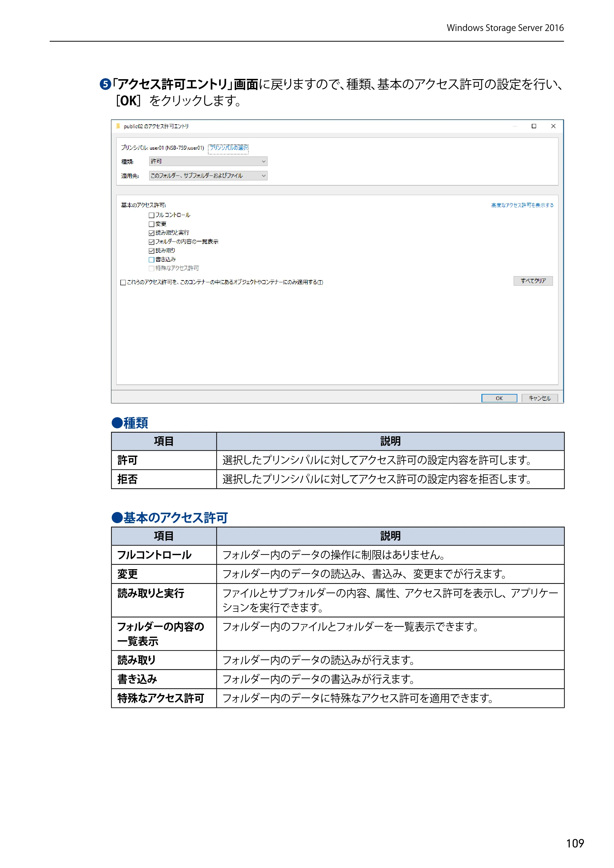Click the 許可 cell in the 種類 table
The image size is (614, 868).
[x=164, y=460]
